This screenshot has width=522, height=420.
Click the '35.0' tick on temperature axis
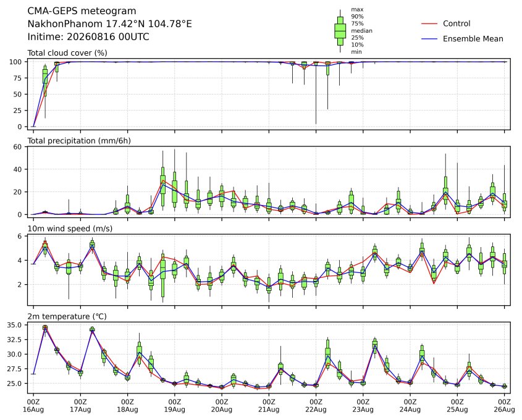(x=14, y=325)
